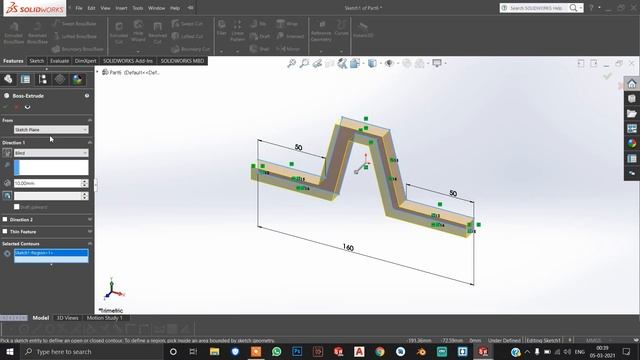Open the Section View tool
The width and height of the screenshot is (640, 360).
coord(330,63)
